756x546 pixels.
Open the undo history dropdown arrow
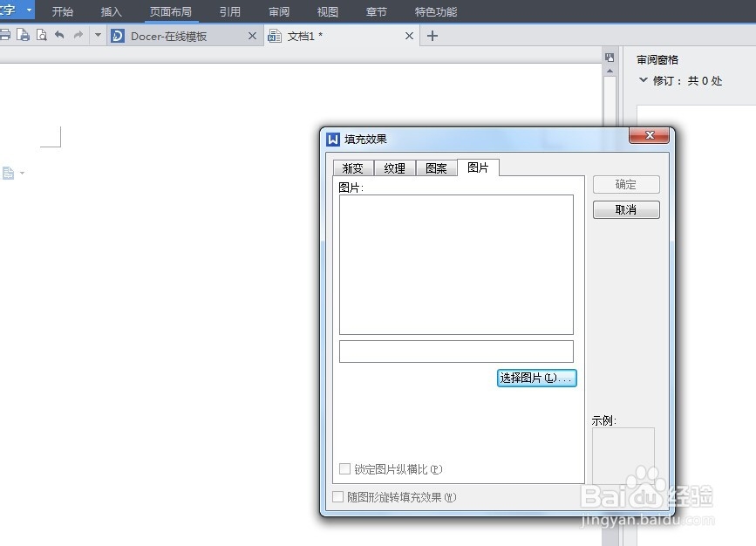pyautogui.click(x=98, y=35)
